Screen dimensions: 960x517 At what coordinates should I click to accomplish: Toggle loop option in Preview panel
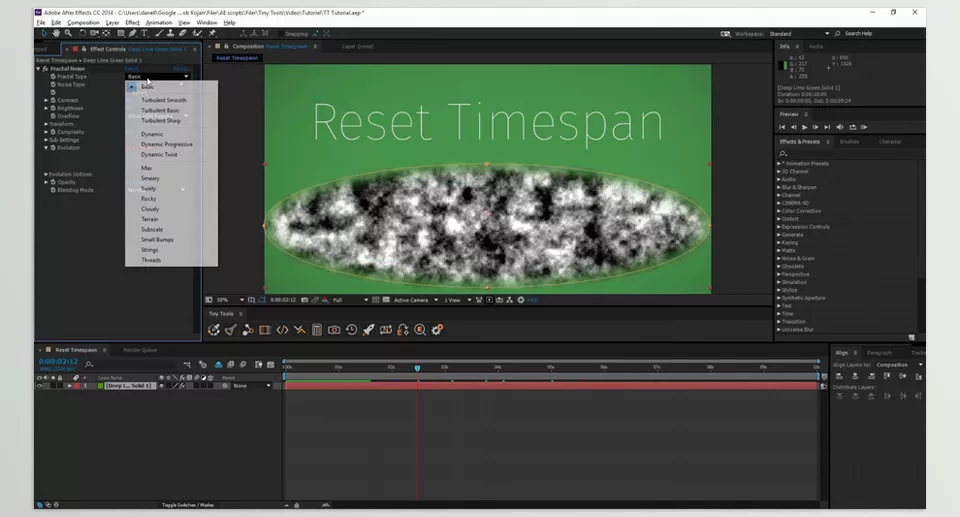pyautogui.click(x=852, y=127)
